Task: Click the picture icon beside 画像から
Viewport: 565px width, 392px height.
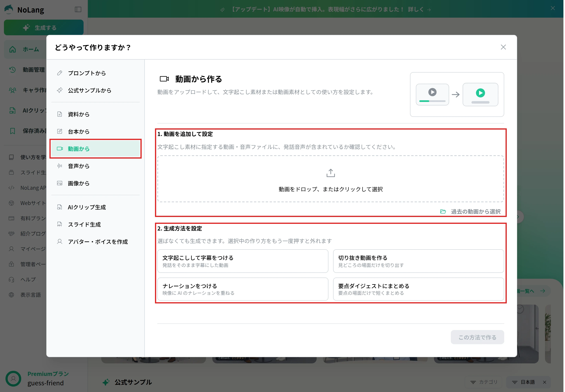Action: (59, 183)
